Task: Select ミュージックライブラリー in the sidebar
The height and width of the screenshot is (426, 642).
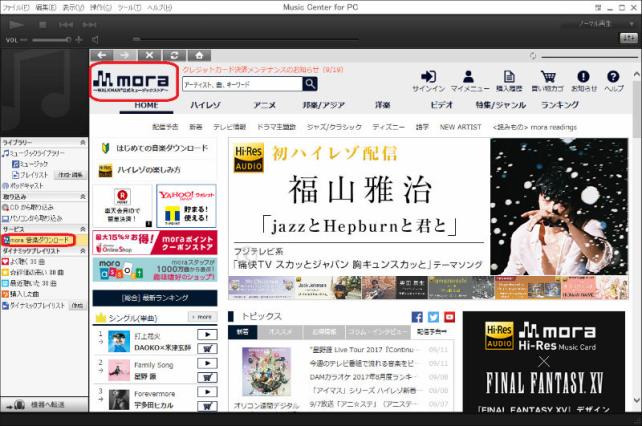Action: (x=33, y=153)
